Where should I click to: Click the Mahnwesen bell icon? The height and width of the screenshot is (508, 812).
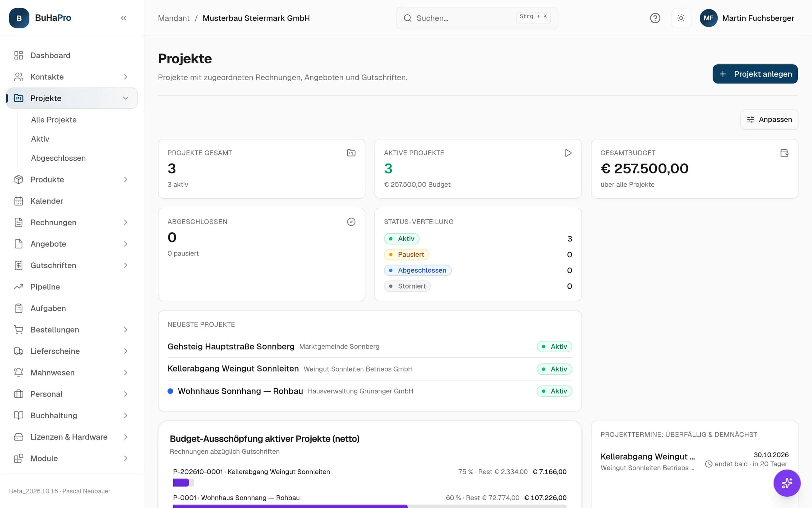point(19,373)
